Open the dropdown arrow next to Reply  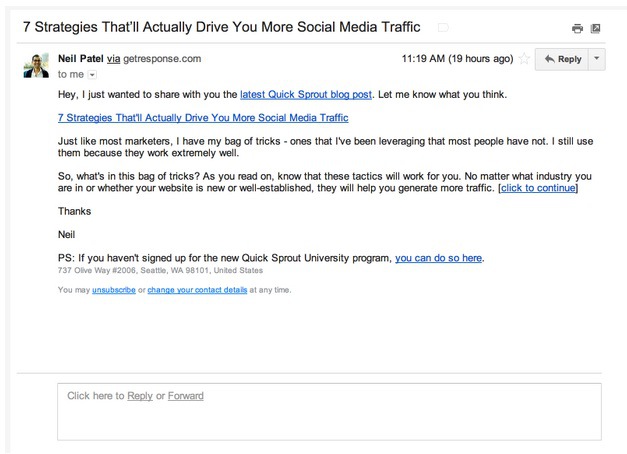597,59
